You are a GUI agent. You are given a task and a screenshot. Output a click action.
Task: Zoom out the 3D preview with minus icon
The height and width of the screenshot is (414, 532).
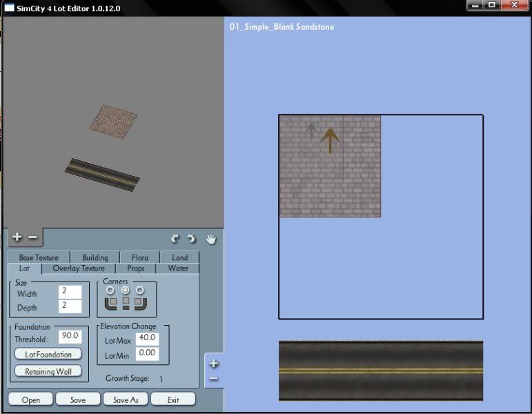pos(32,237)
